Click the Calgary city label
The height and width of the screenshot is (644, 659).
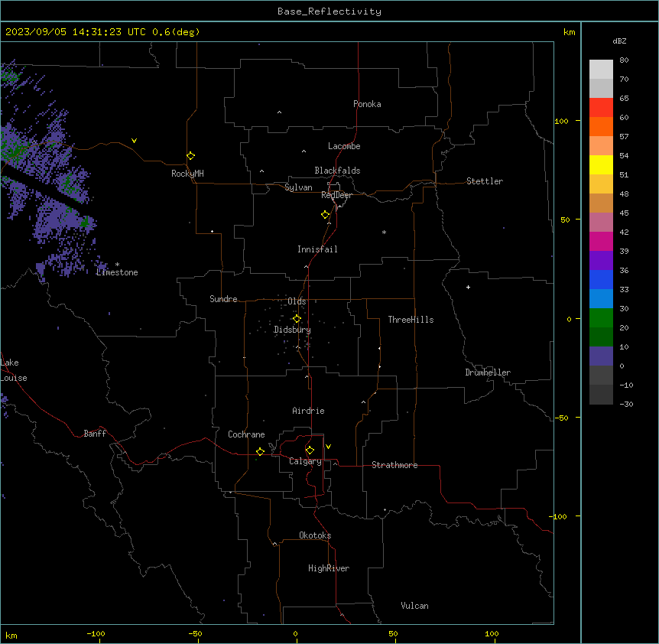[x=306, y=461]
